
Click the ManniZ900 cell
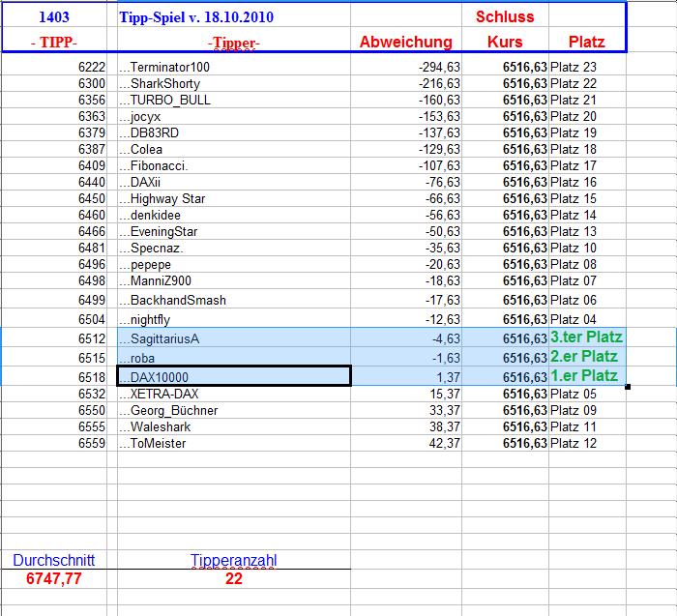[x=234, y=280]
